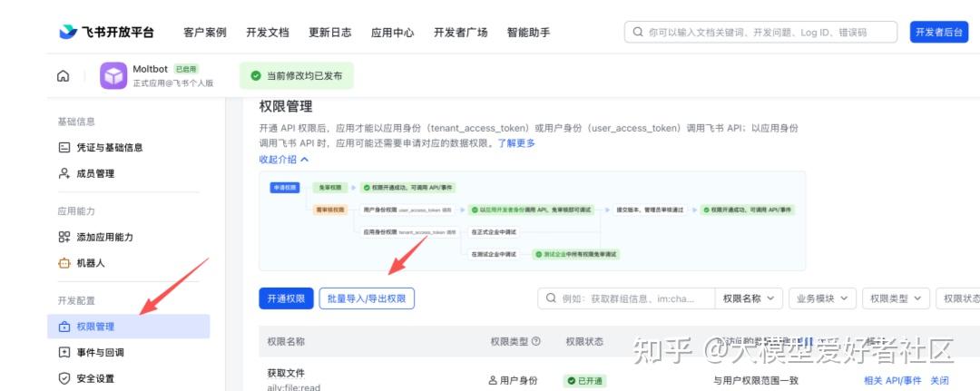
Task: Click the green check icon in 当前修改均已发布
Action: tap(255, 75)
